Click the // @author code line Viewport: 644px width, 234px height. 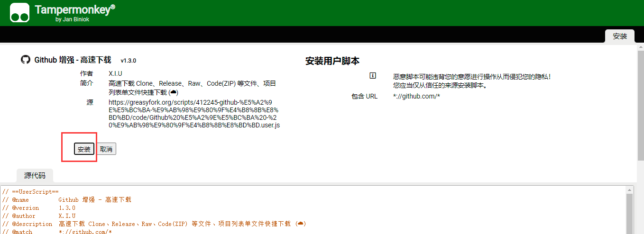click(39, 216)
